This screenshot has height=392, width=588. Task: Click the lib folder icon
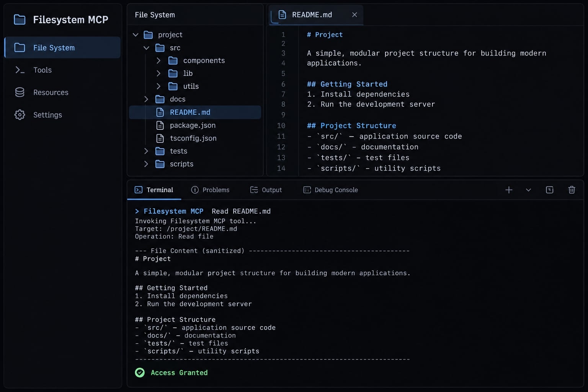[173, 73]
